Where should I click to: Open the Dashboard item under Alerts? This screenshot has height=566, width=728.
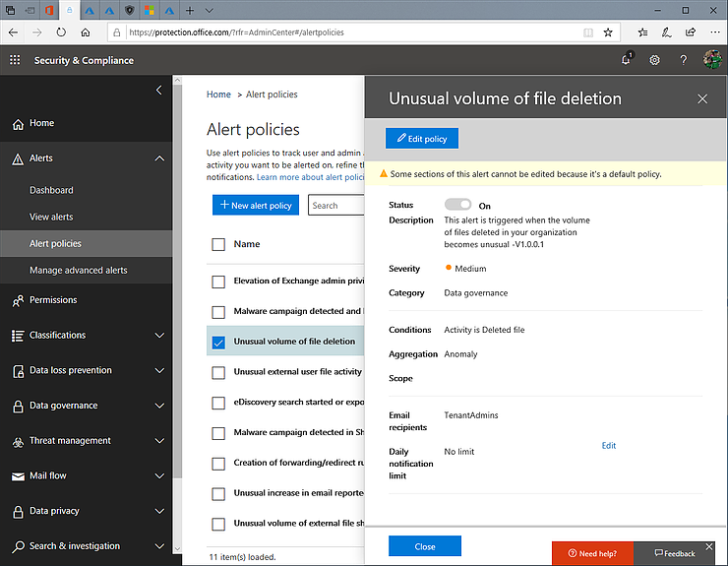(51, 190)
